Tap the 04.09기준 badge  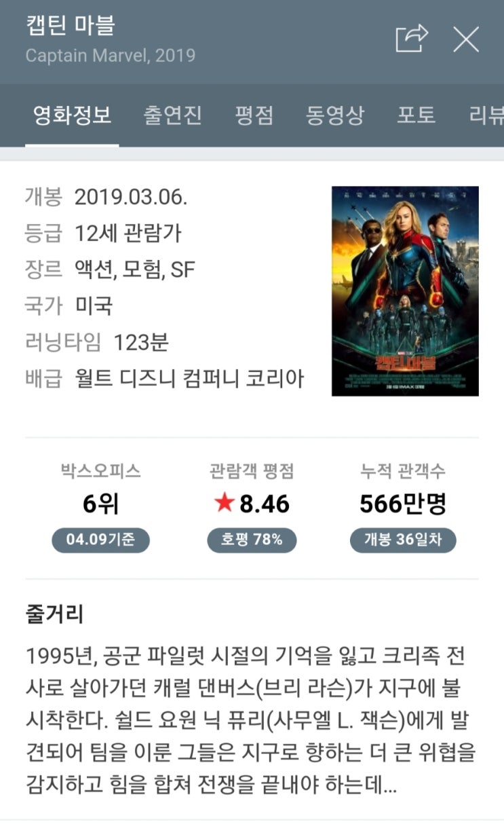100,540
